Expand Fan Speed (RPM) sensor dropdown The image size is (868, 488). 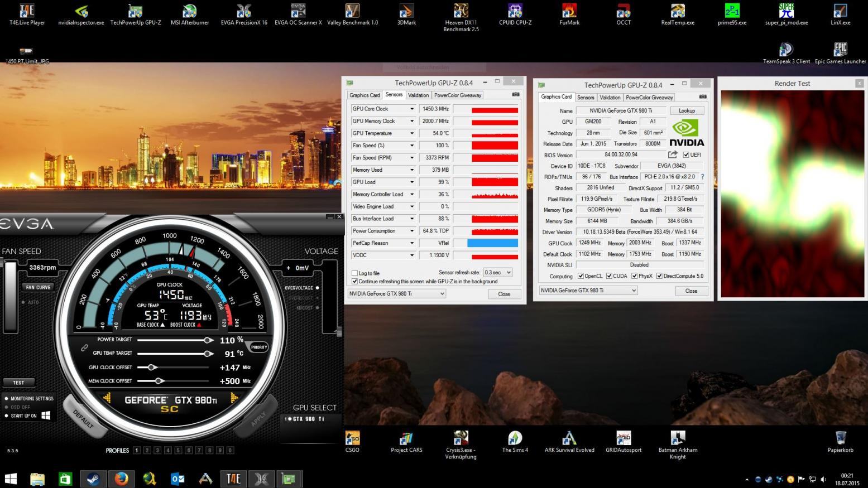(412, 157)
